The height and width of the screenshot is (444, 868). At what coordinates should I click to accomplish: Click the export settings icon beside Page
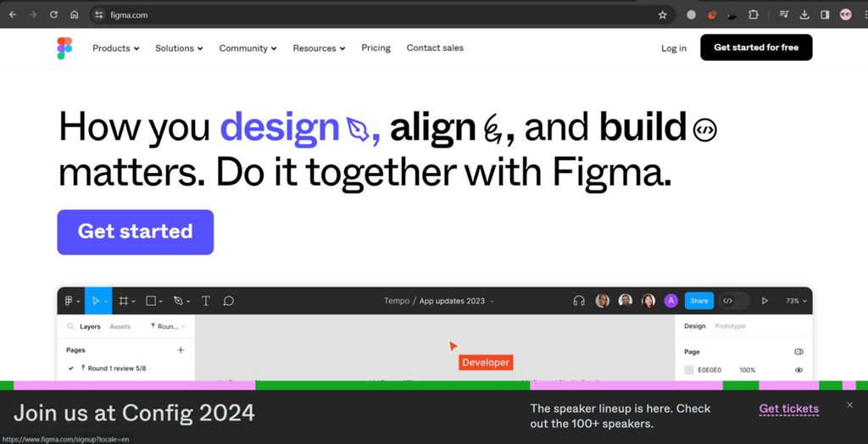pyautogui.click(x=798, y=352)
